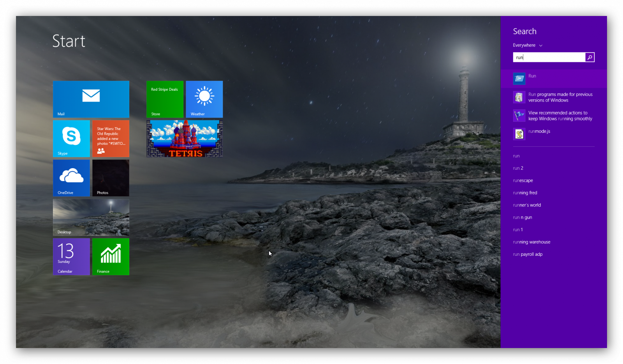623x364 pixels.
Task: Launch the Tetris game tile
Action: click(x=185, y=139)
